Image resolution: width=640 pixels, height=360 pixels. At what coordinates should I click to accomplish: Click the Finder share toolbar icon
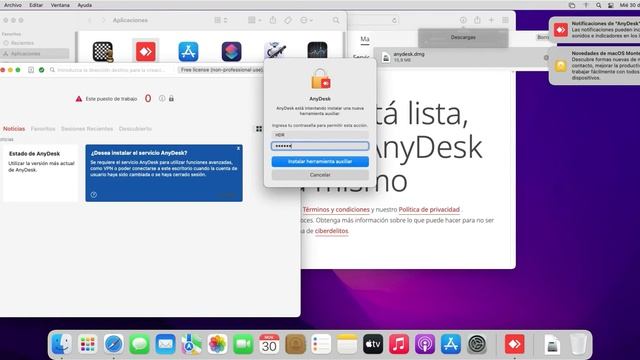point(273,20)
